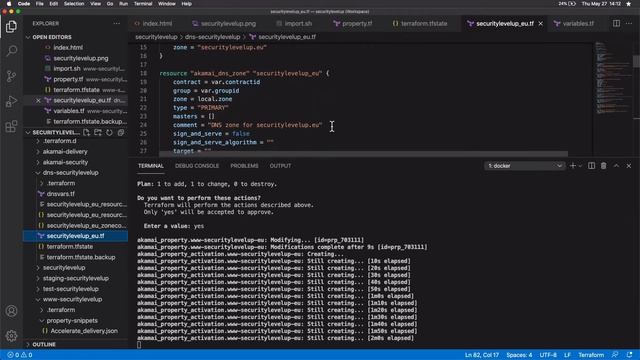Open the terminal selector dropdown 1: docker
The image size is (640, 360).
525,166
